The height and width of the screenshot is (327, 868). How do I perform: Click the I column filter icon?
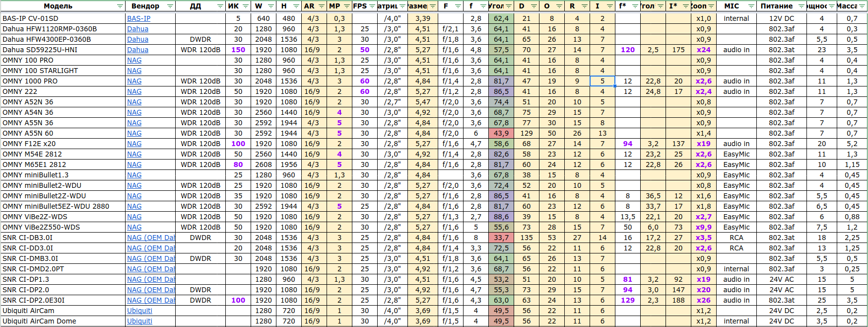tap(610, 6)
